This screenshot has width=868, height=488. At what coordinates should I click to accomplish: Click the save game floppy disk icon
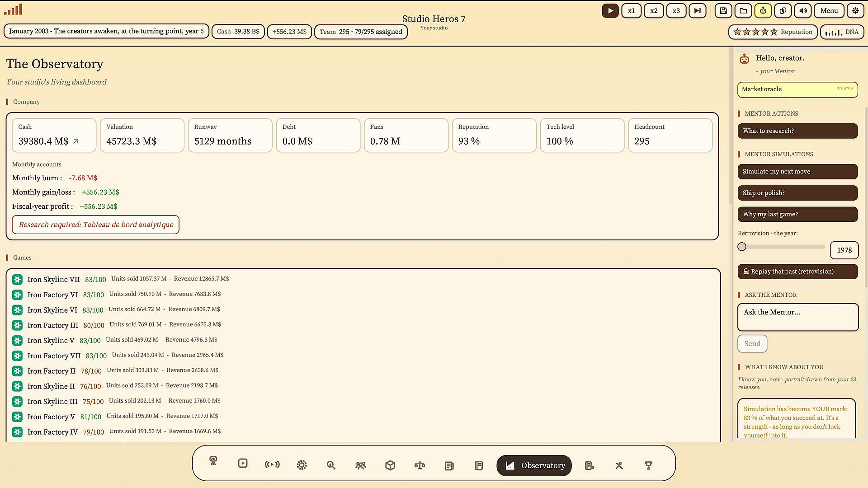[x=723, y=11]
